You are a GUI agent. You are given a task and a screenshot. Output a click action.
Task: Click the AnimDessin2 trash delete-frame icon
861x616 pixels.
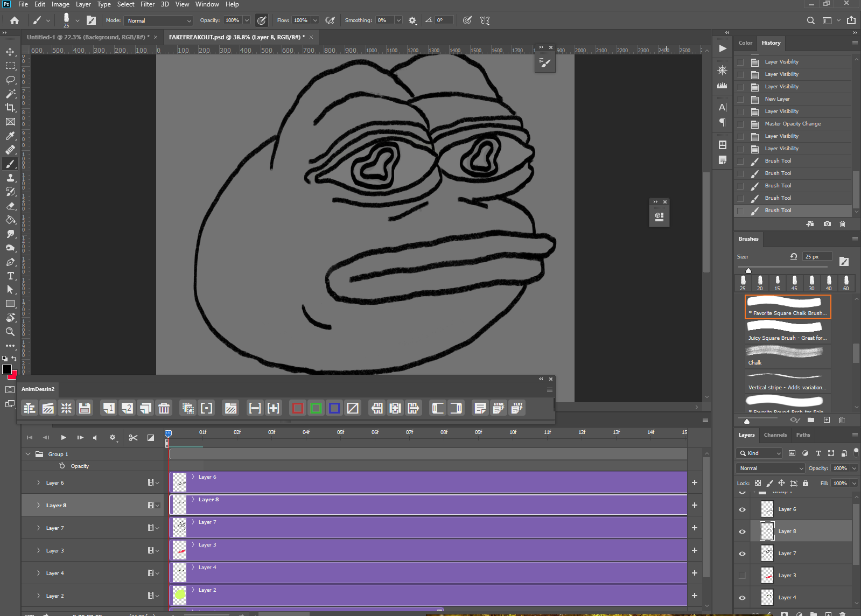164,408
